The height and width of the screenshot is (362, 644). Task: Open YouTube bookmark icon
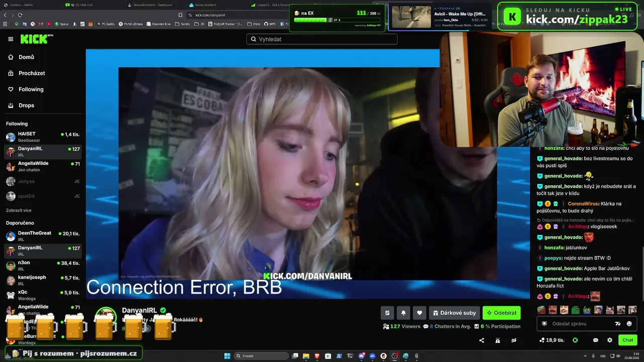(49, 24)
